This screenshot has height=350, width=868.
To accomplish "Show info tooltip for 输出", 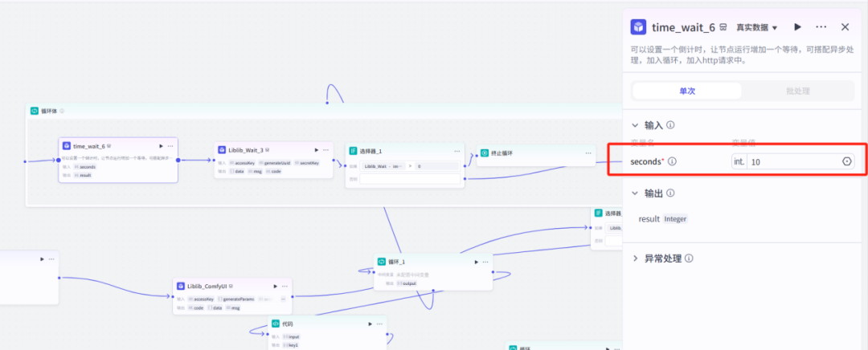I will (x=670, y=193).
